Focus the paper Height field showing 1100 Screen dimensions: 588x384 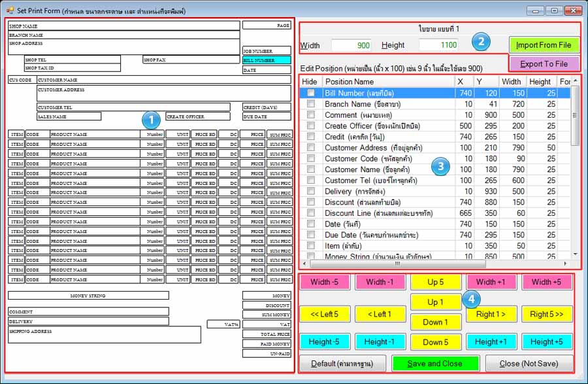tap(438, 45)
